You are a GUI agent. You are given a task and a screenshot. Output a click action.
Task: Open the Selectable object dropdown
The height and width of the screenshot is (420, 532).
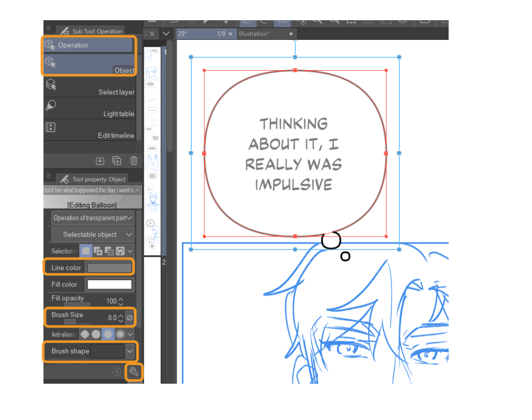pyautogui.click(x=93, y=234)
